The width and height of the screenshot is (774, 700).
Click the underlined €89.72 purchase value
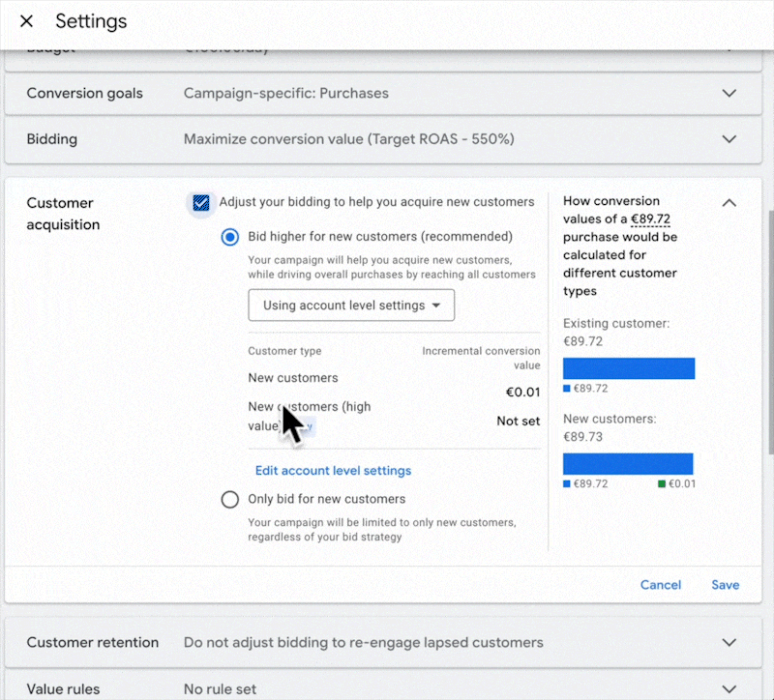[x=650, y=219]
